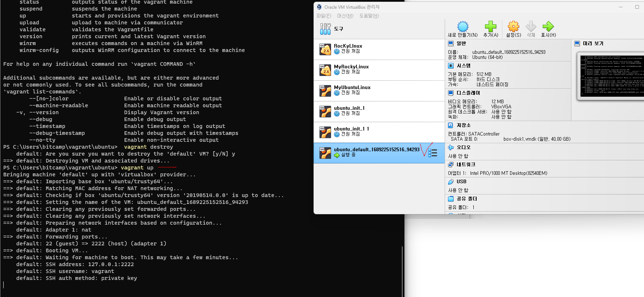The width and height of the screenshot is (644, 297).
Task: Click the Storage (저장소) section icon
Action: click(x=451, y=125)
